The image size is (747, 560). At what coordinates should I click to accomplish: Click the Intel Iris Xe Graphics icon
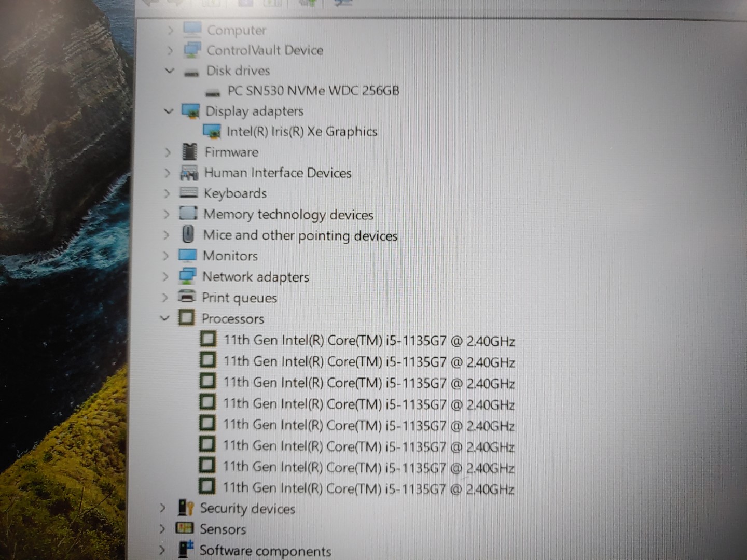pos(212,131)
